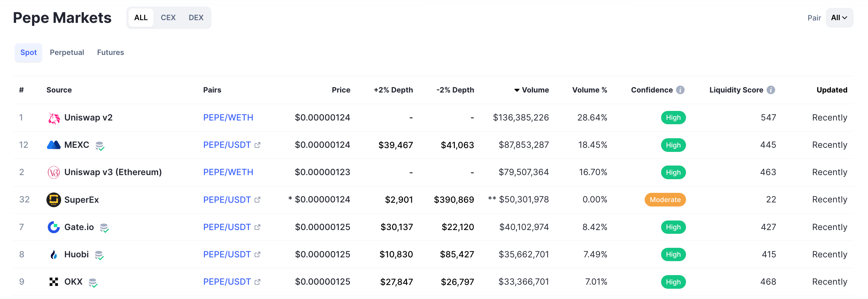
Task: Select the ALL markets filter
Action: [141, 18]
